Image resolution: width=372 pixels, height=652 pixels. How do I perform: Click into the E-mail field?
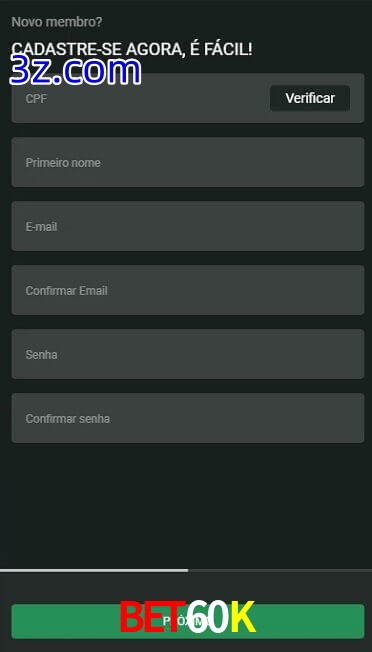tap(188, 226)
